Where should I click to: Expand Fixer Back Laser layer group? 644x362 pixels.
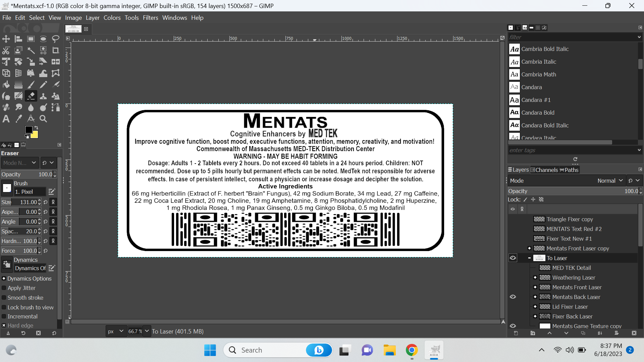[535, 316]
